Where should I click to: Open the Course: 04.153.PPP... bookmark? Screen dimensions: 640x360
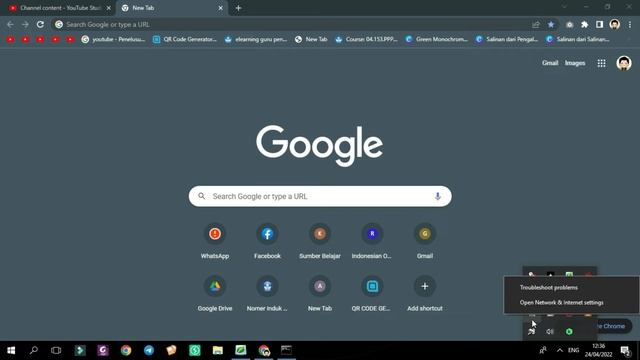(x=366, y=39)
